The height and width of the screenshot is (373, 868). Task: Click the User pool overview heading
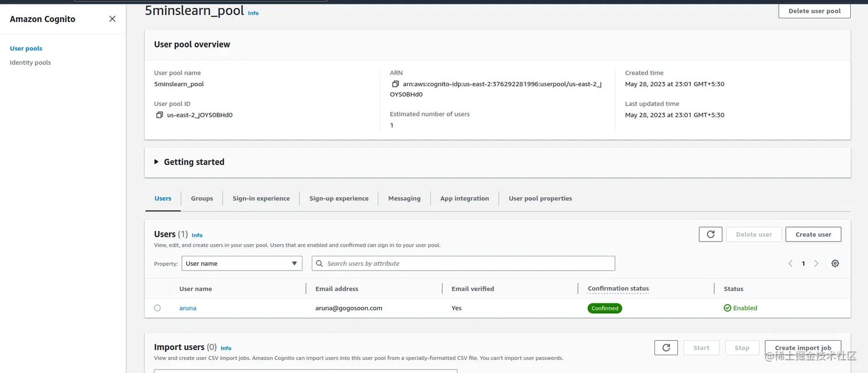pyautogui.click(x=192, y=44)
